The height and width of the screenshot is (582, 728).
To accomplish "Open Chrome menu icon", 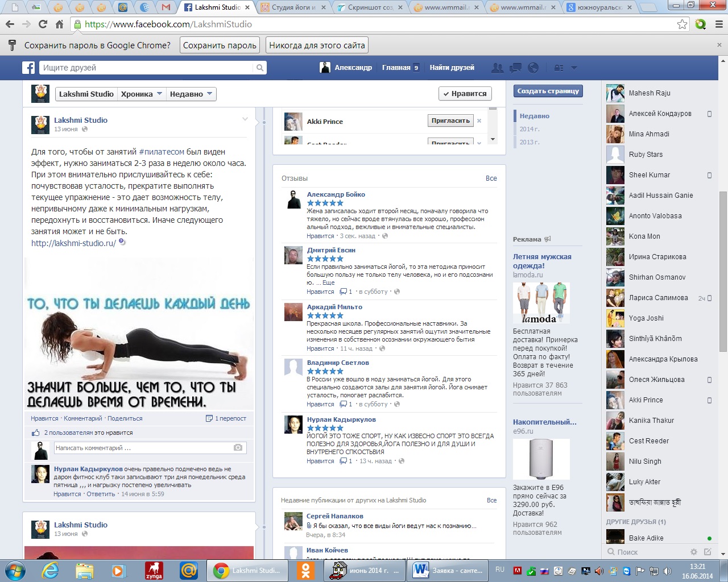I will [719, 24].
